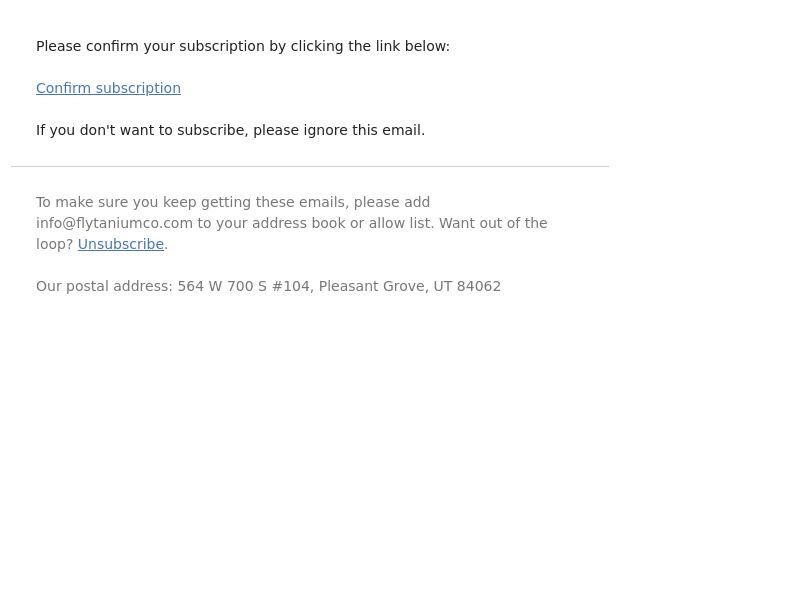
Task: Click the word 'loop?' before Unsubscribe
Action: (x=55, y=244)
